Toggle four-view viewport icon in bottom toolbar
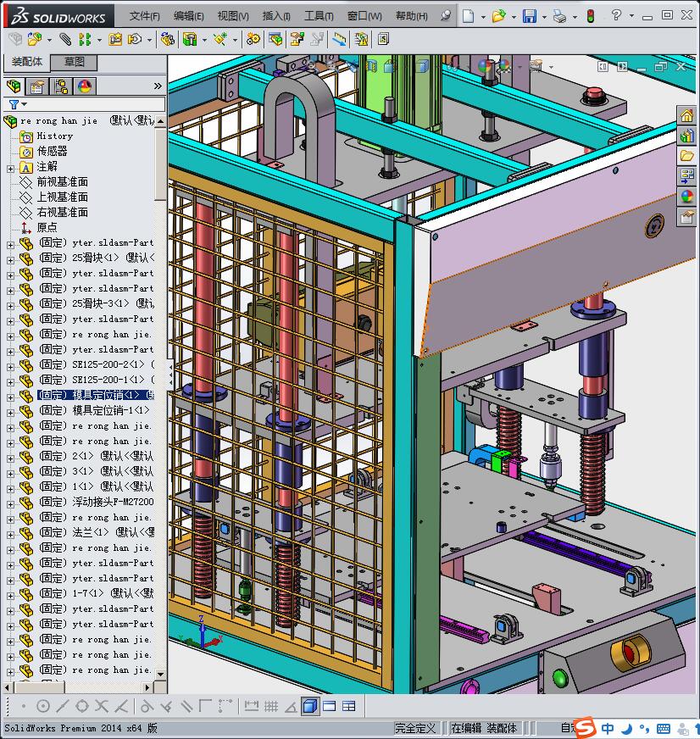 click(349, 706)
